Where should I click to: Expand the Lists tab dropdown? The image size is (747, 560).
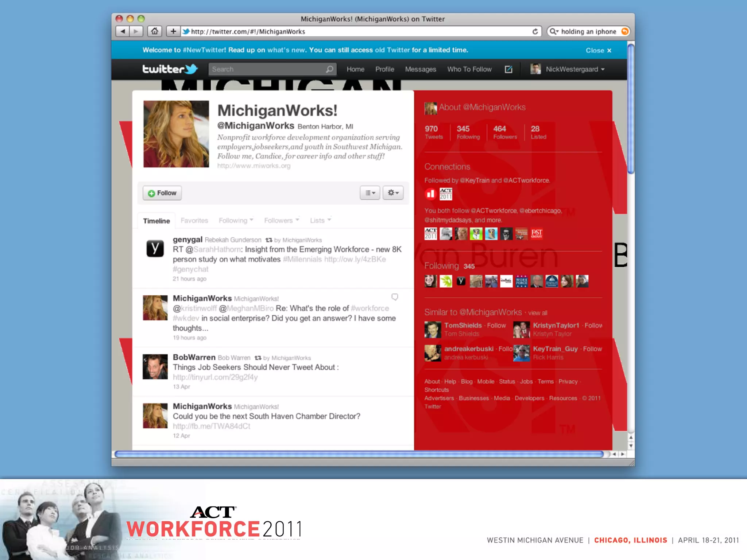[x=321, y=221]
